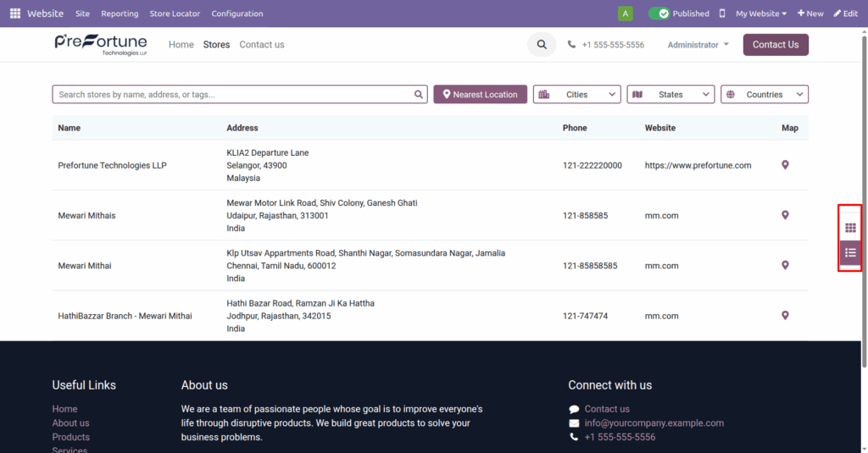Click footer Contact us link
Screen dimensions: 868x453
[x=607, y=409]
